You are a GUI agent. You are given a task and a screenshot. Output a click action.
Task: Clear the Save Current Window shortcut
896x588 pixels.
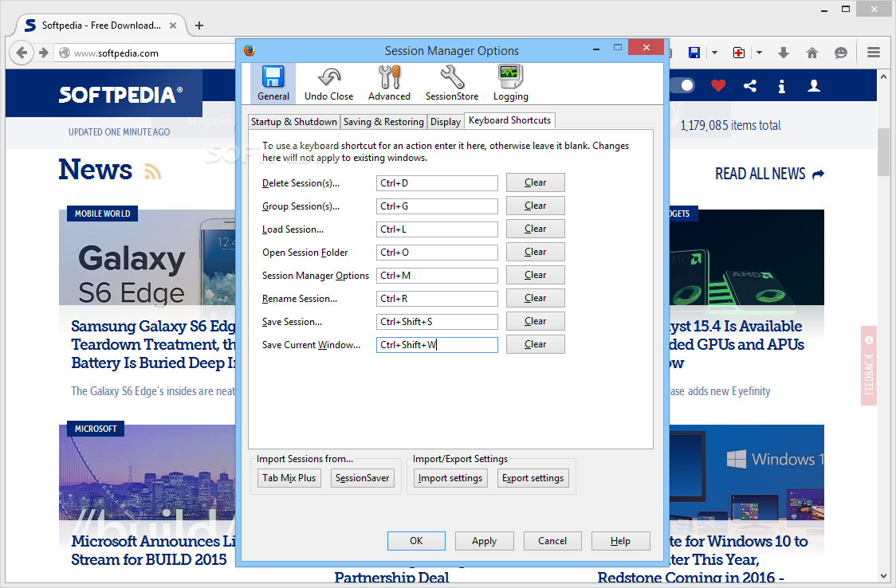[536, 344]
